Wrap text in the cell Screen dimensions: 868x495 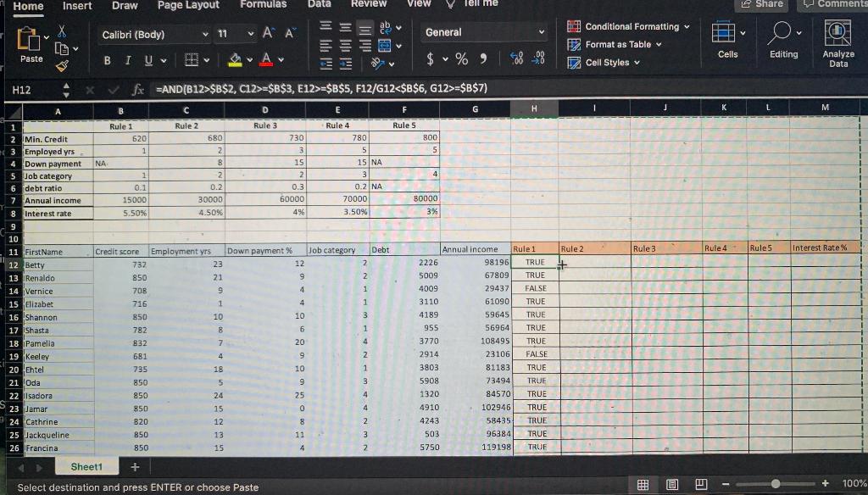point(385,27)
